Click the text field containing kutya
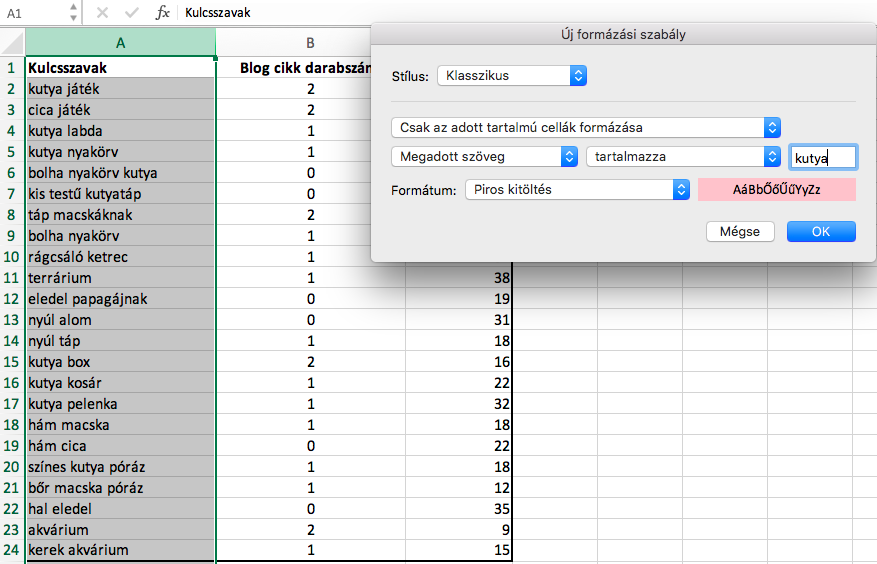The width and height of the screenshot is (877, 564). 822,157
